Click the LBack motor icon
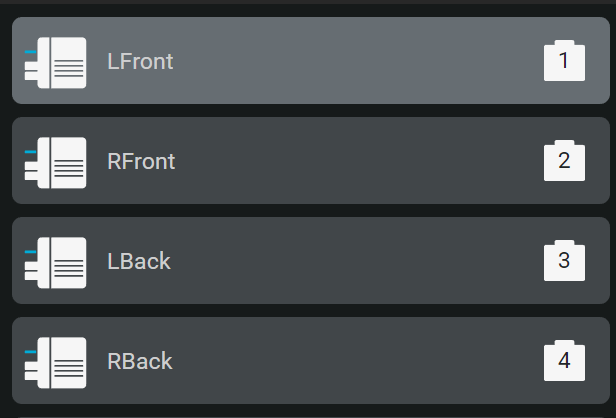This screenshot has width=616, height=418. [55, 263]
